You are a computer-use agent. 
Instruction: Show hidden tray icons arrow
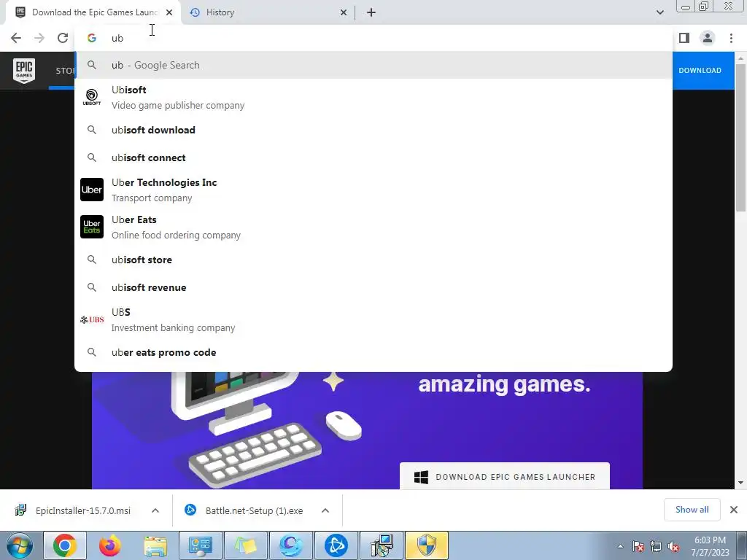pos(620,547)
